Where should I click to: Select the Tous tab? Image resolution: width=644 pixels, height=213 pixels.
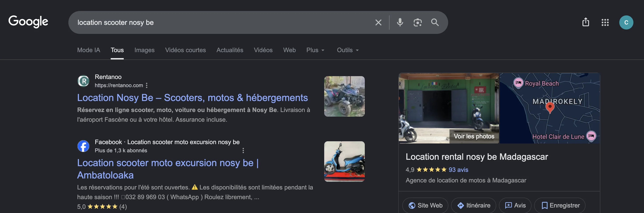117,50
